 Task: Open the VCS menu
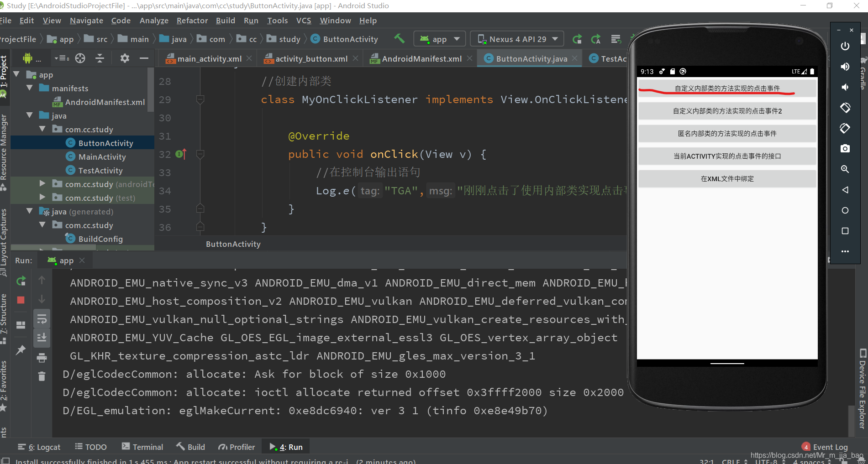(304, 21)
